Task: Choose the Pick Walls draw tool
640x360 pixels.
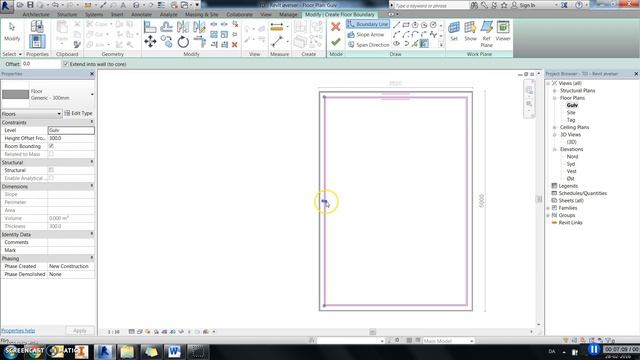Action: 424,44
